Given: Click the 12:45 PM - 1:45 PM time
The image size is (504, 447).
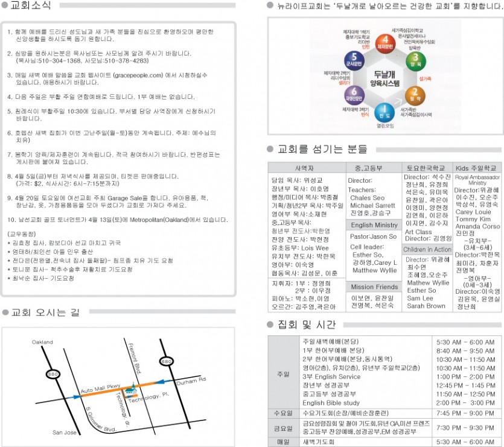Looking at the screenshot, I should tap(465, 385).
